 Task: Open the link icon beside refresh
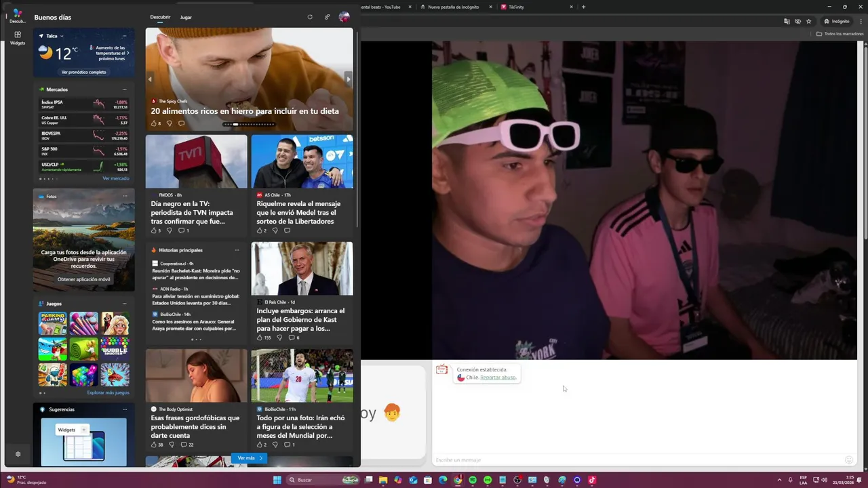pos(327,17)
